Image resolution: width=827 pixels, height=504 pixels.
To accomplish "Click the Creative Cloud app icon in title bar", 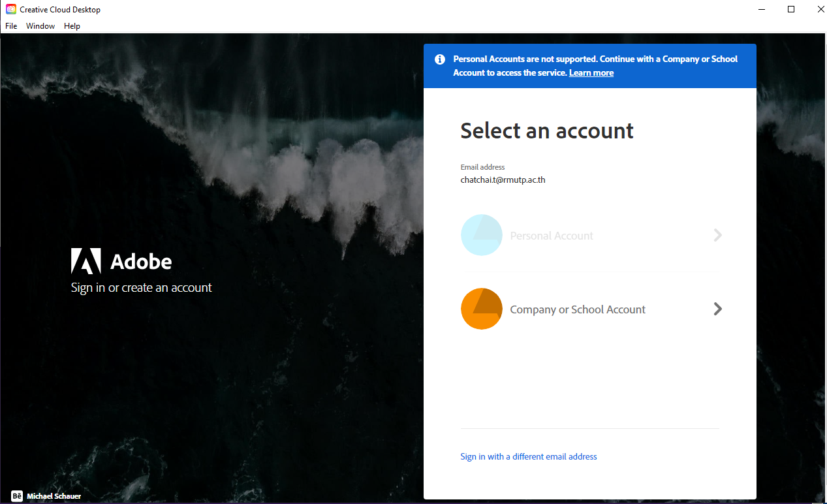I will click(x=10, y=9).
